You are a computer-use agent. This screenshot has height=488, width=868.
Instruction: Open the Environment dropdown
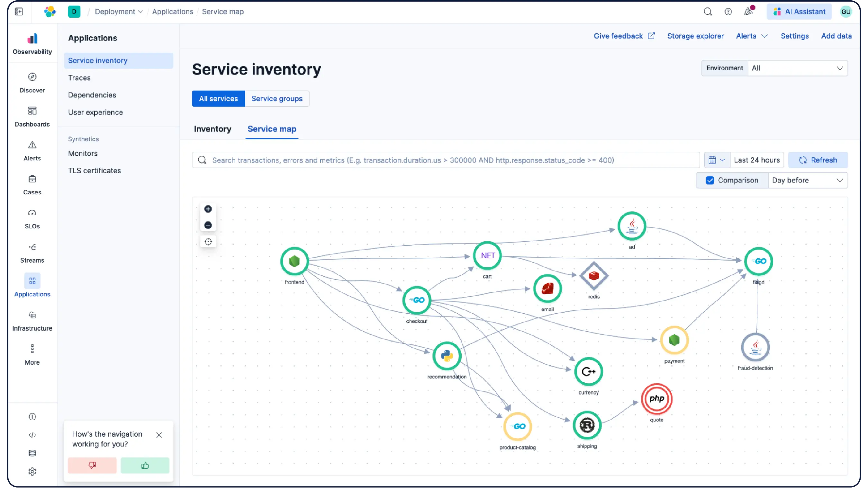click(x=797, y=68)
